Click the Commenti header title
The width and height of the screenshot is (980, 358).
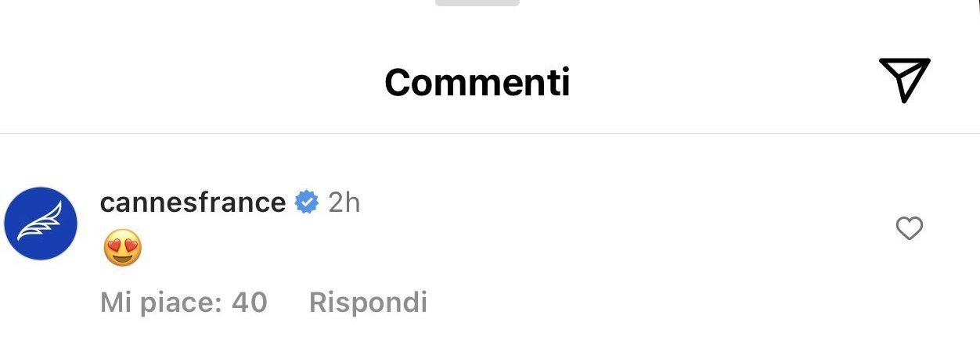[x=477, y=82]
